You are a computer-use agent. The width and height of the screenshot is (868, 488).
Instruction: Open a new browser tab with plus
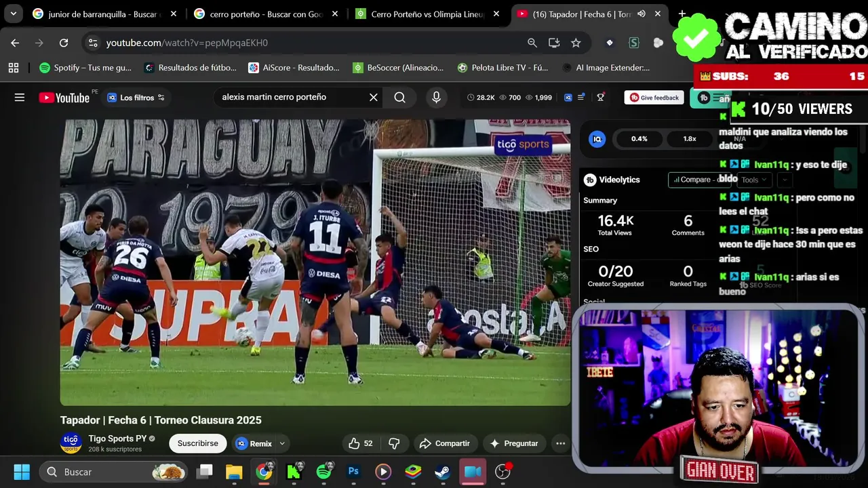682,14
